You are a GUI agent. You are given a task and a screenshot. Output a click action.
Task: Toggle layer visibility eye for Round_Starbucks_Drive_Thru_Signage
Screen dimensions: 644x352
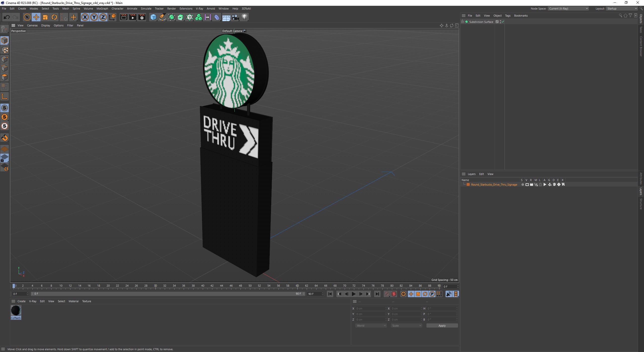click(x=527, y=185)
